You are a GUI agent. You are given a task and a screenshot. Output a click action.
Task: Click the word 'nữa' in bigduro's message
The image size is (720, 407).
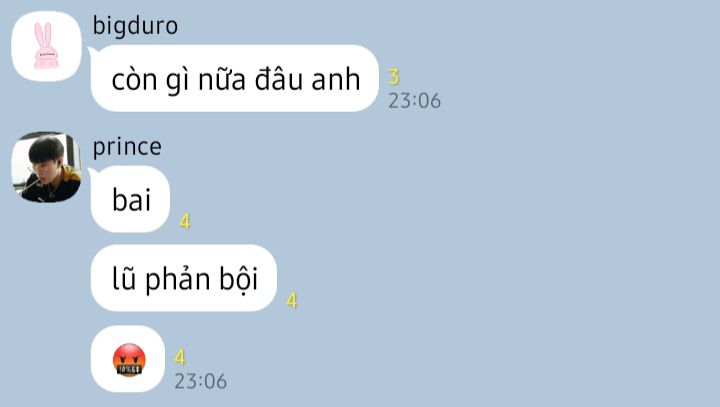(222, 79)
